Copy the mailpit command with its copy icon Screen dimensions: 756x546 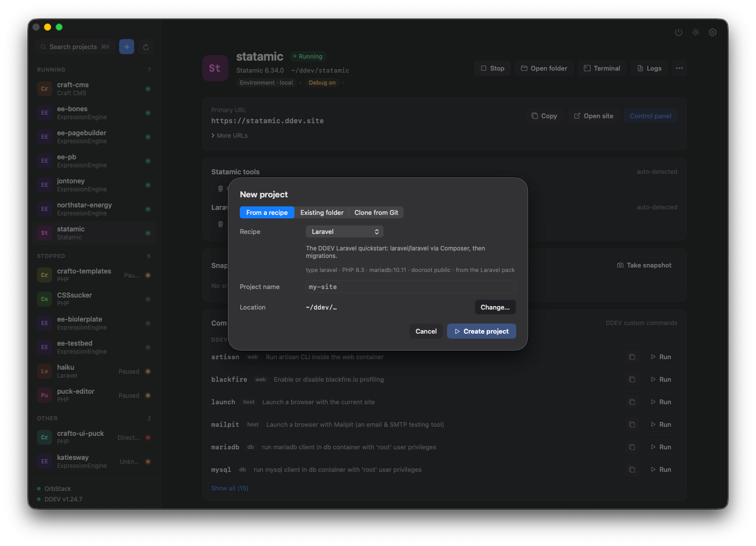[632, 425]
